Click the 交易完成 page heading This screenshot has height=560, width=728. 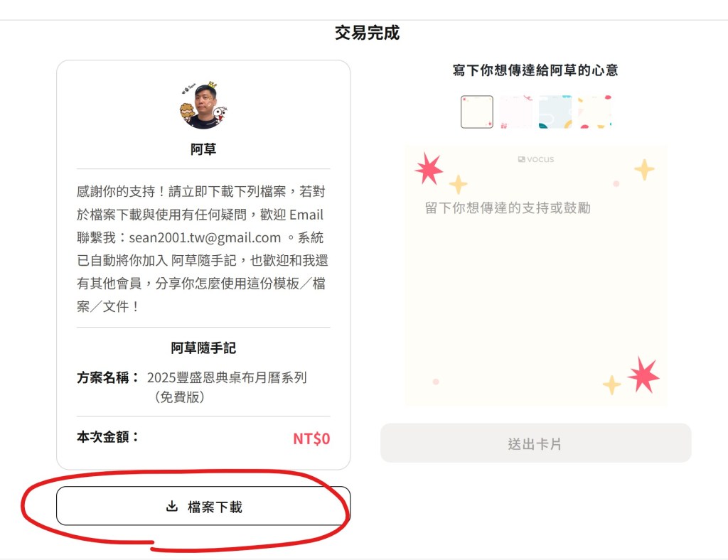[367, 33]
